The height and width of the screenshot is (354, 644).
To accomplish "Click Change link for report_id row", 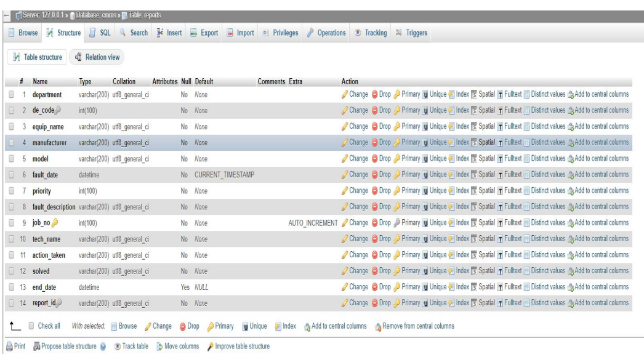I will 358,303.
